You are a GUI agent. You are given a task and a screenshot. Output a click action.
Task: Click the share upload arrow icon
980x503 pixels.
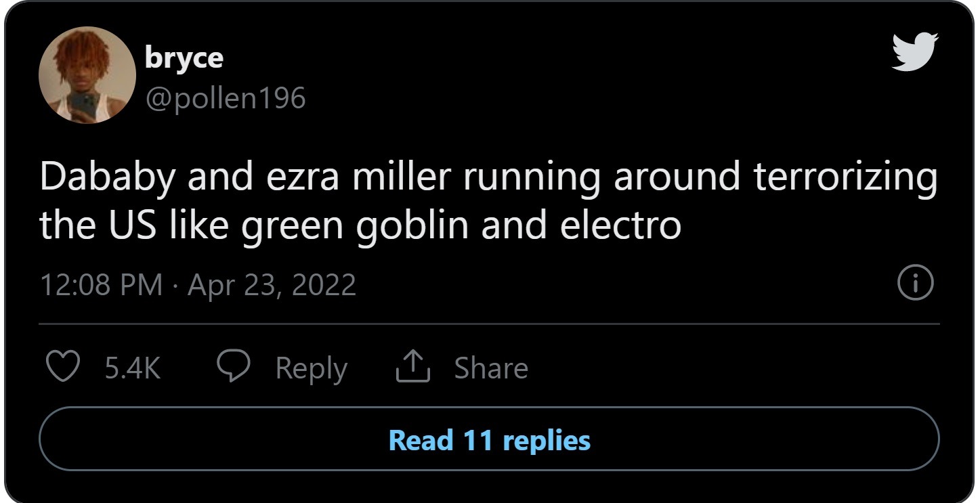tap(412, 368)
